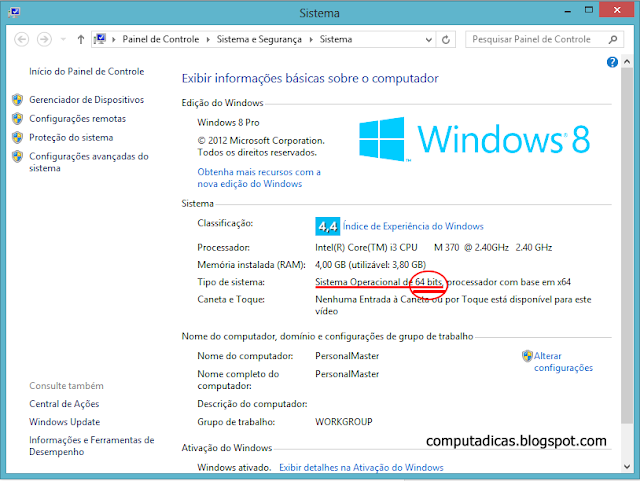
Task: Click the search magnifier icon
Action: 613,39
